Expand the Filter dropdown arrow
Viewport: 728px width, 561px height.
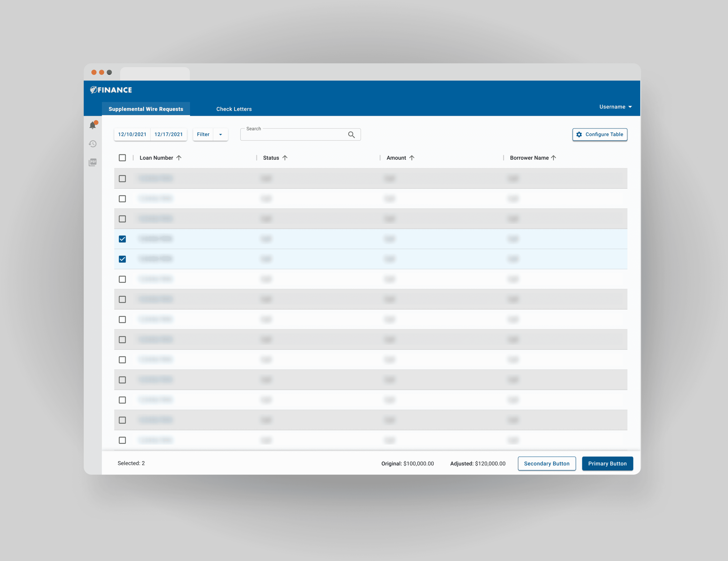coord(220,134)
